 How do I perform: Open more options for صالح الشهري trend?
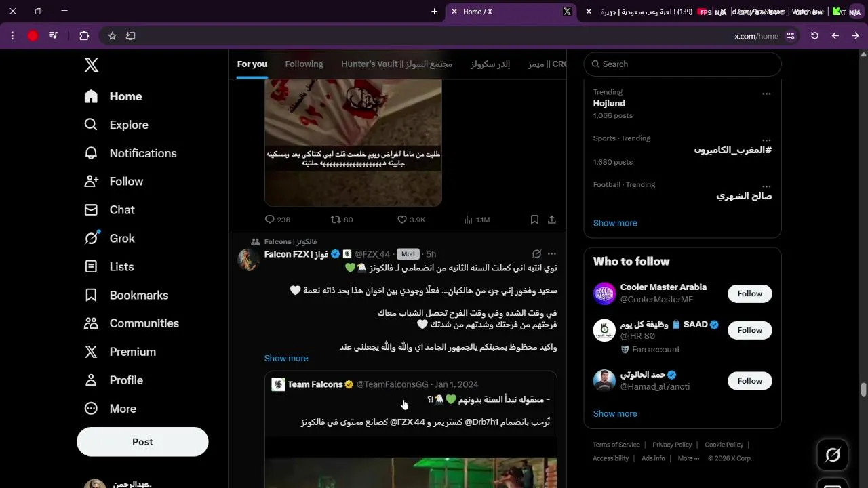(x=766, y=186)
